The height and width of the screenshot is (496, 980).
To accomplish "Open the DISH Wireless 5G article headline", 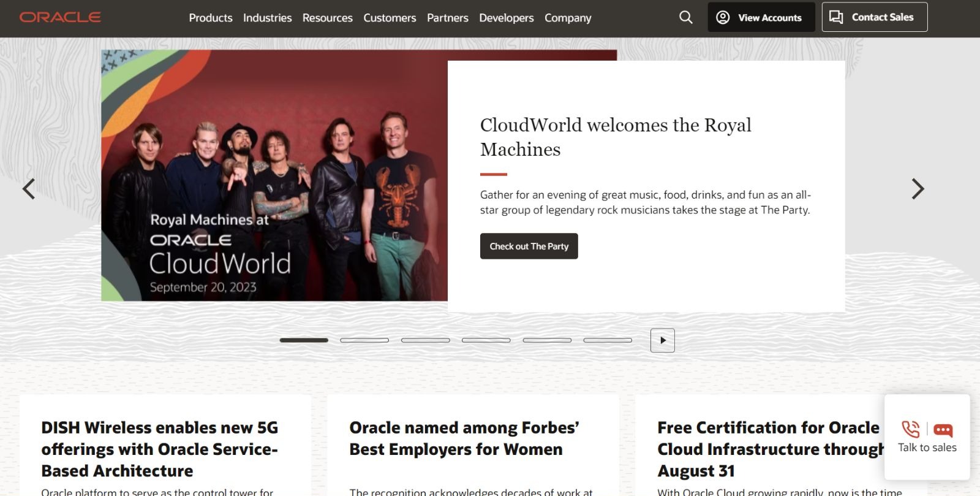I will pyautogui.click(x=160, y=449).
